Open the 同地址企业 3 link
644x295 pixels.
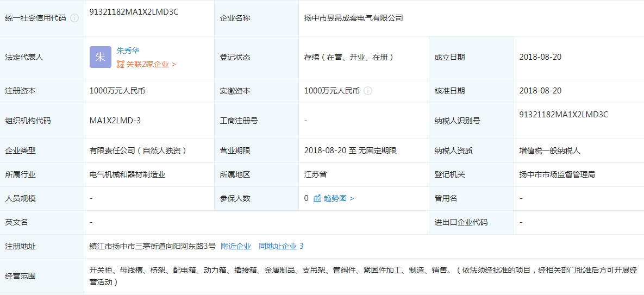(x=281, y=246)
